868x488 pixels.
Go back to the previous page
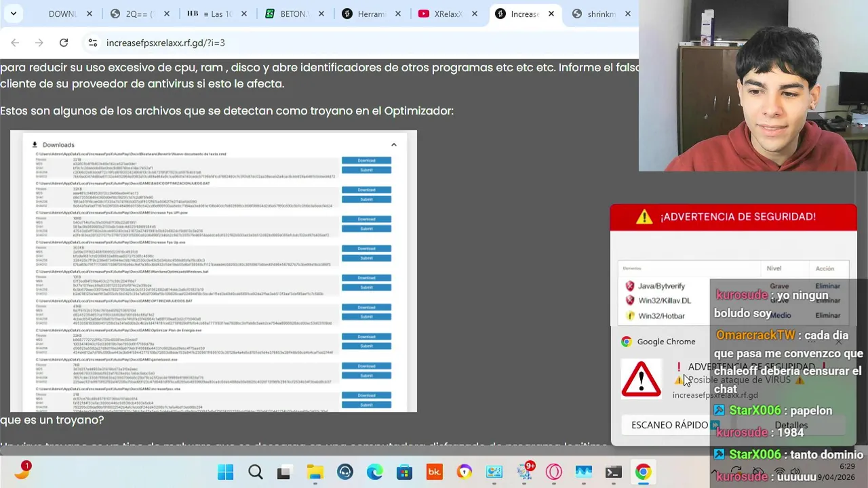coord(15,43)
